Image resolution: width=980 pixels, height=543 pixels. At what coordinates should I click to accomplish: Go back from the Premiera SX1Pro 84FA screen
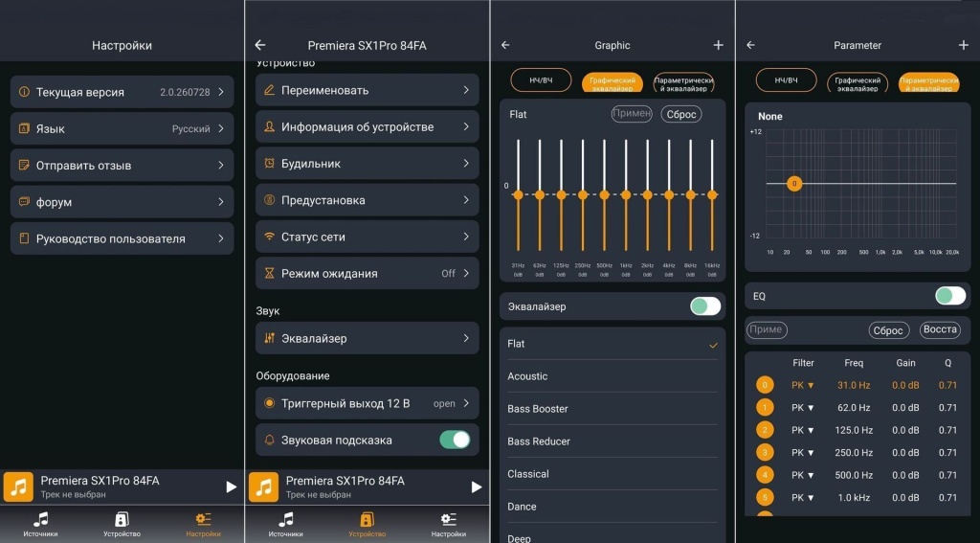[260, 45]
